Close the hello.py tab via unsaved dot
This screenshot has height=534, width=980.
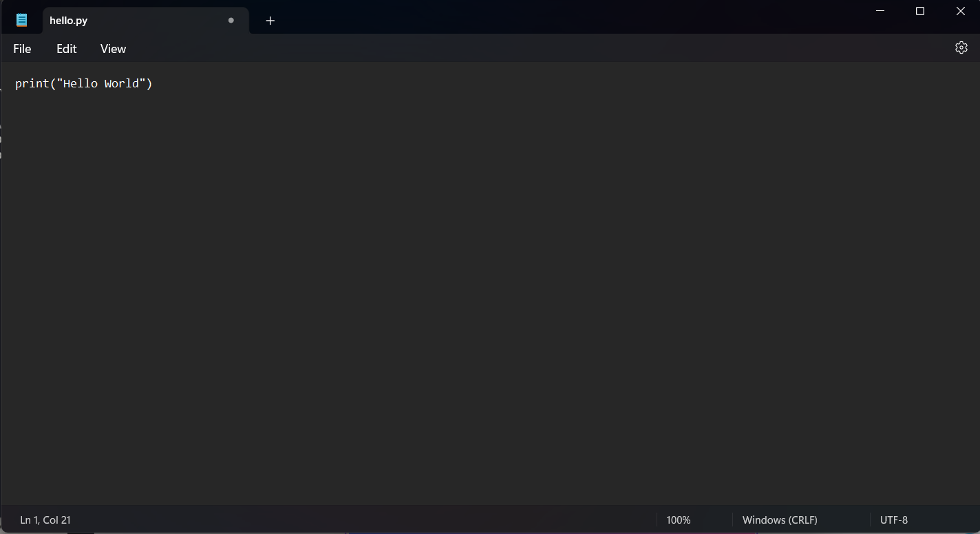click(231, 21)
